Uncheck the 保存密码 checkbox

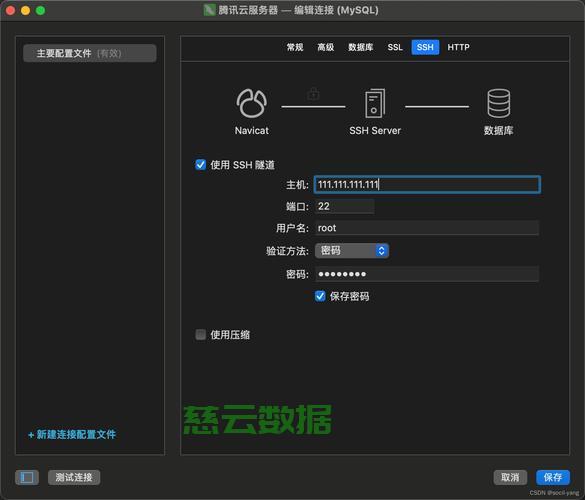320,296
